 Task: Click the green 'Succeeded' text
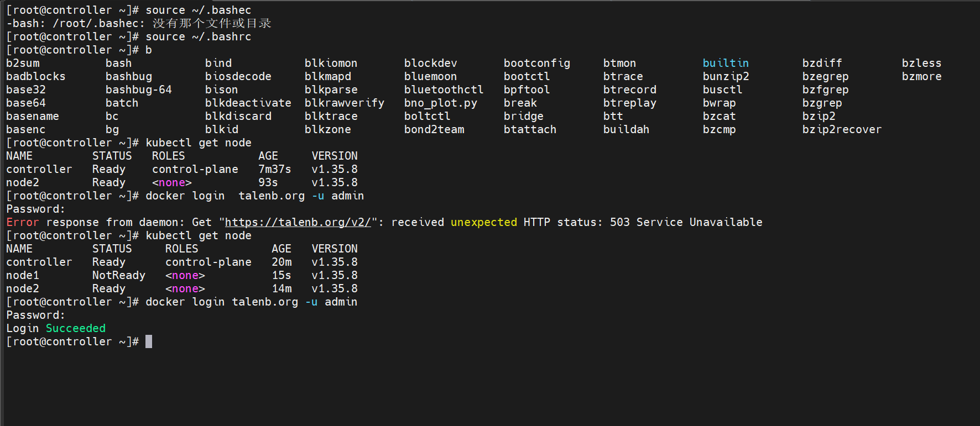click(x=76, y=328)
